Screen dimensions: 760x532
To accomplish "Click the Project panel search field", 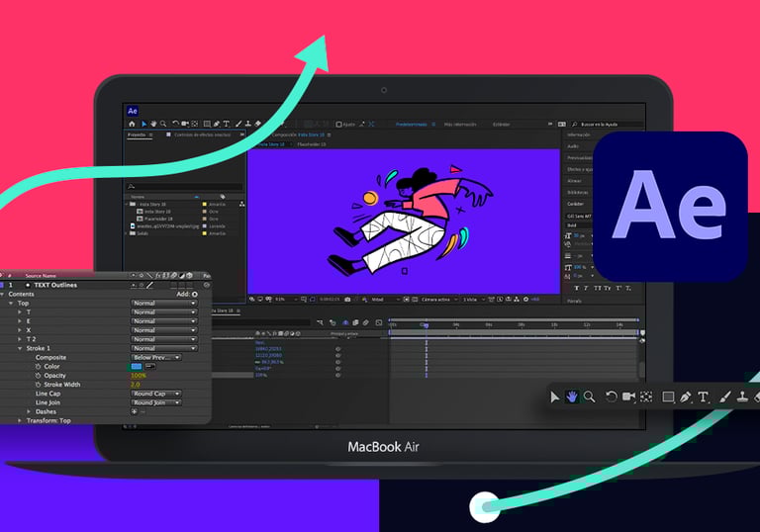I will point(185,187).
